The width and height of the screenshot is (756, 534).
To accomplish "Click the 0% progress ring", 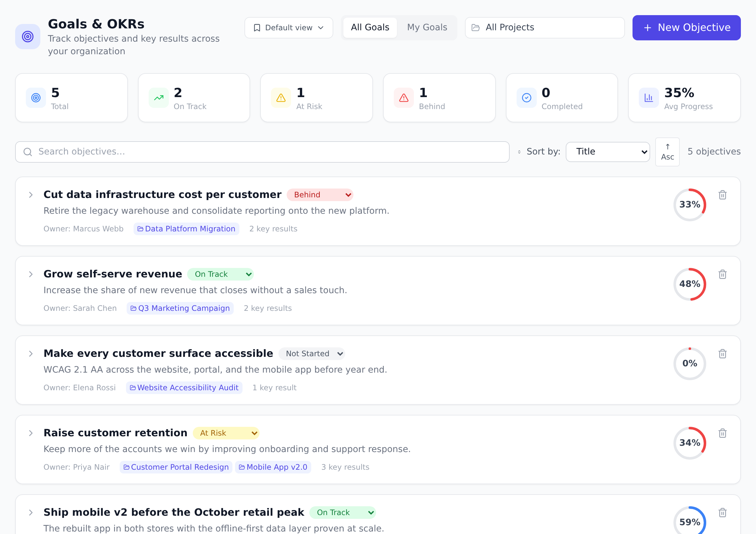I will [690, 364].
